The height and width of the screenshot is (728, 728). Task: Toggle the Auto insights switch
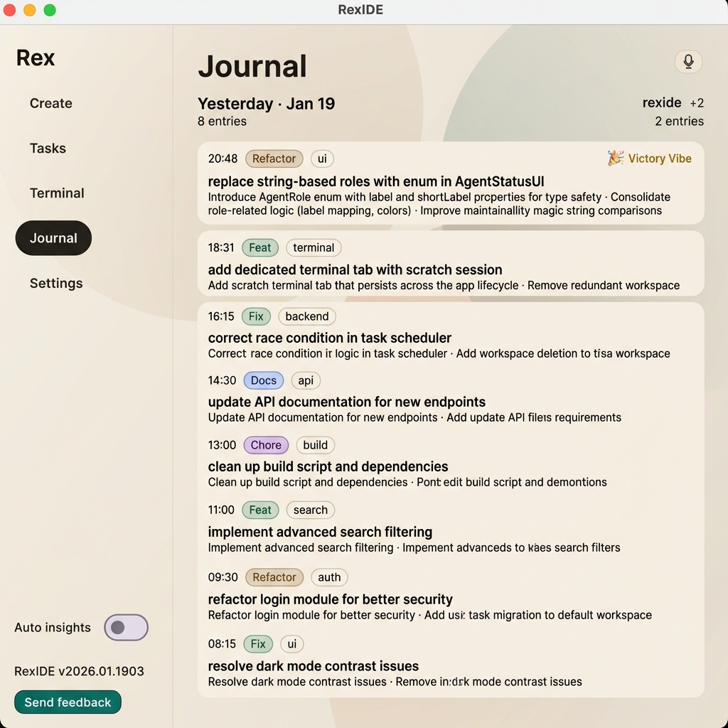point(126,627)
